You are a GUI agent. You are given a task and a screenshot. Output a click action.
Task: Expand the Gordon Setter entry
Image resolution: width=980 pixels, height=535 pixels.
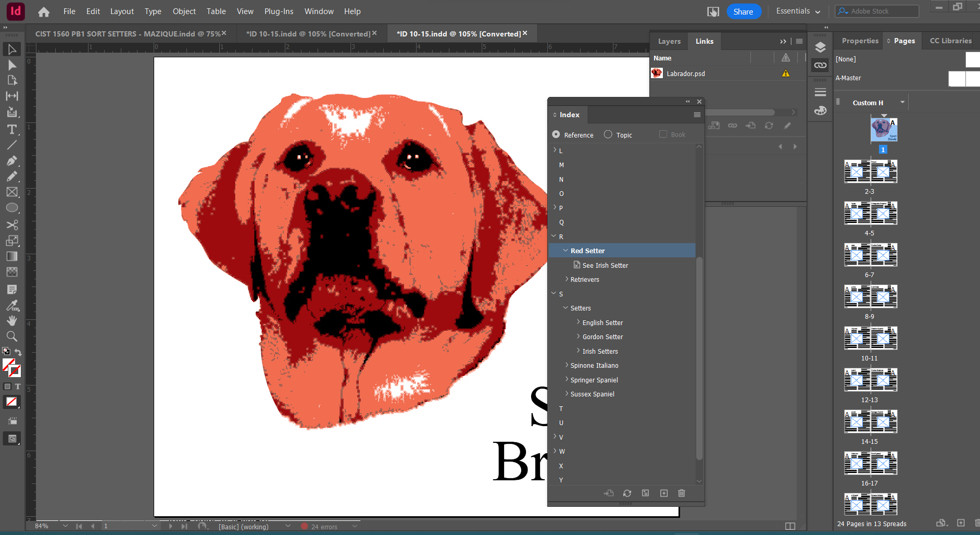tap(578, 337)
